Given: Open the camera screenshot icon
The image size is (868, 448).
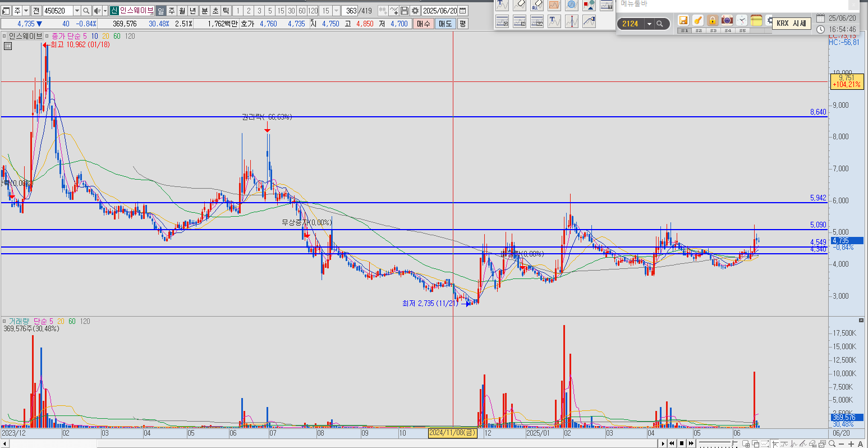Looking at the screenshot, I should tap(727, 20).
